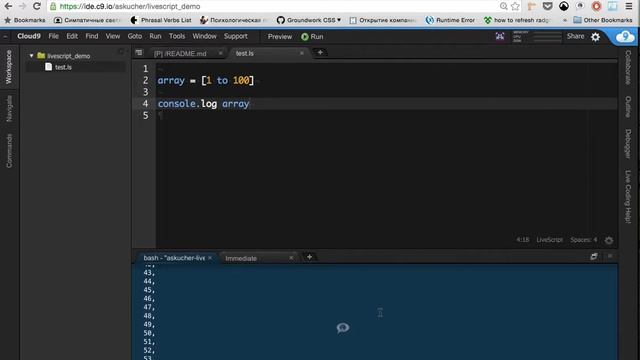This screenshot has height=360, width=640.
Task: Open the Bookmarks folder in bookmarks bar
Action: pos(25,20)
